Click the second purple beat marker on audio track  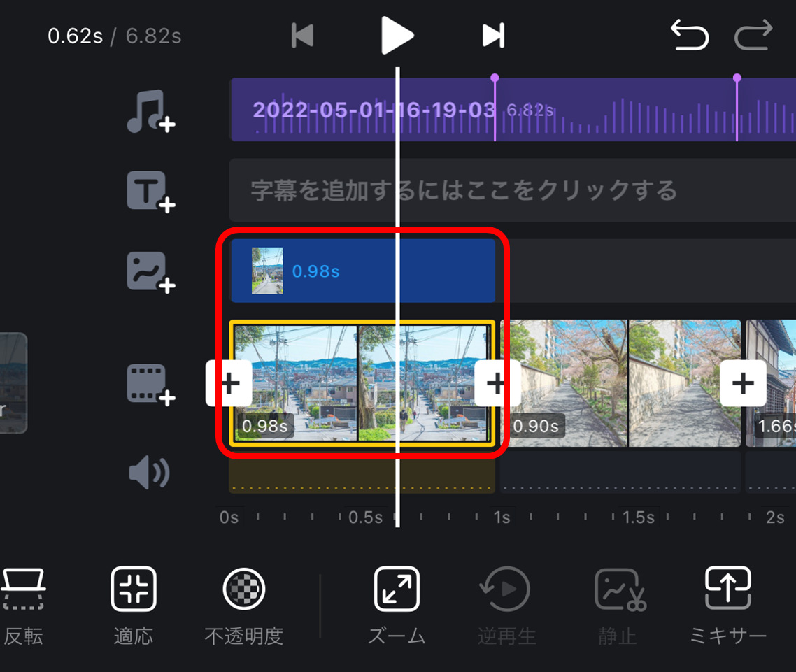pyautogui.click(x=737, y=78)
